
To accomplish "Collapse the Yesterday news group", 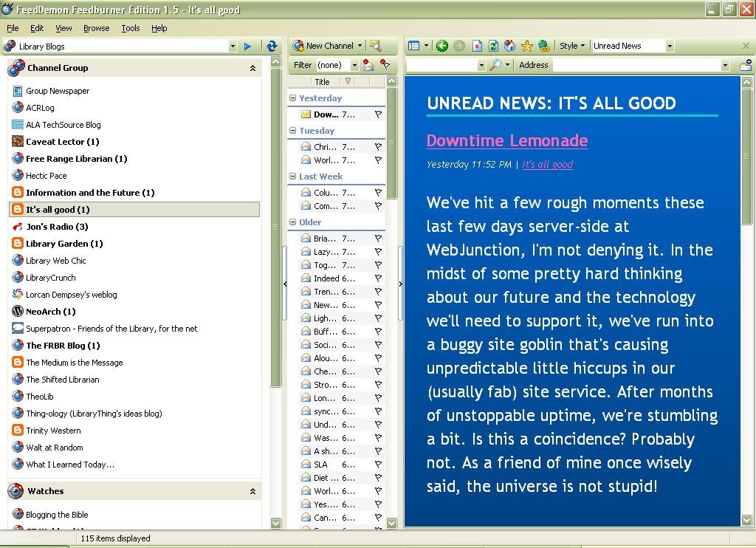I will tap(292, 98).
